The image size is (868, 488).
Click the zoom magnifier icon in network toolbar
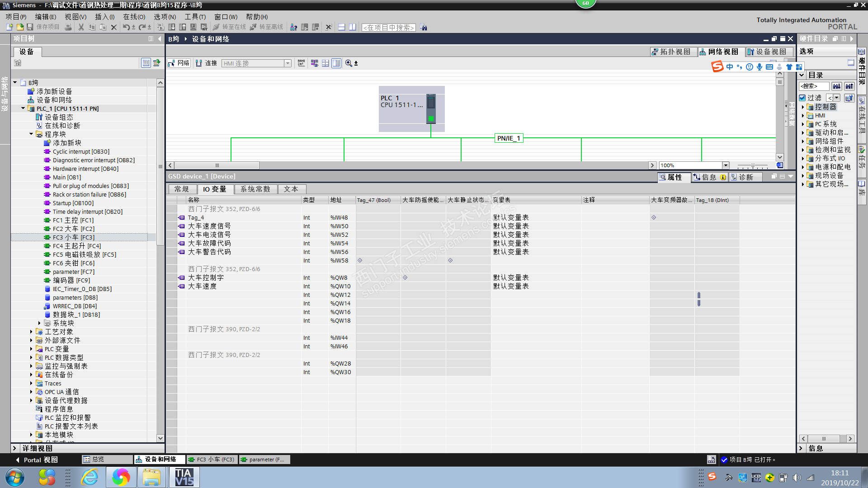pyautogui.click(x=349, y=63)
